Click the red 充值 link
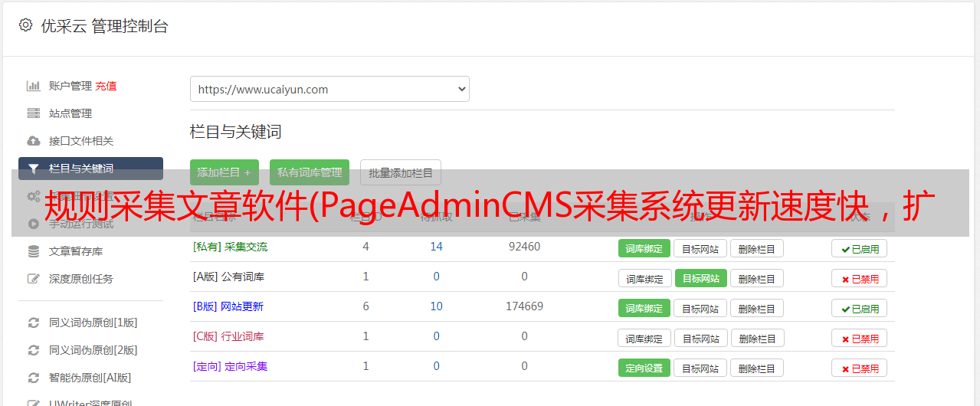Screen dimensions: 980x406 tap(107, 86)
